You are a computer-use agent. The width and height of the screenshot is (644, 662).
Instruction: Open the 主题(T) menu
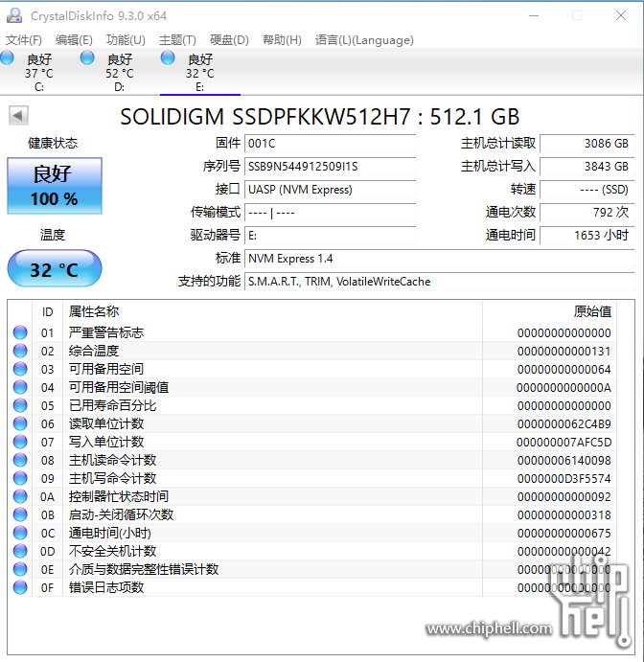click(177, 40)
